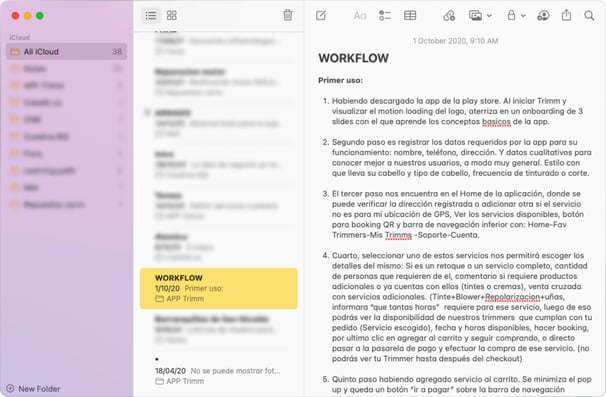Create a new note with compose icon
This screenshot has height=397, width=606.
click(x=321, y=15)
